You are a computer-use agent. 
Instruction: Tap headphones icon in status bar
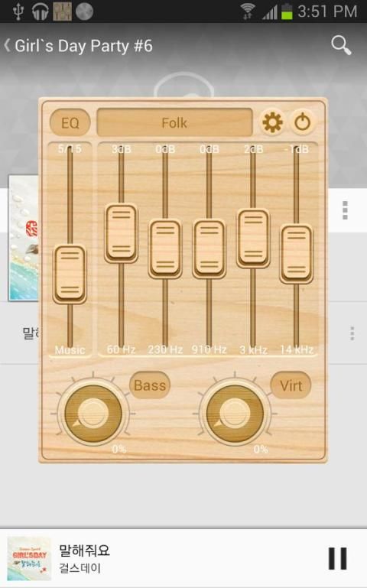pos(40,11)
